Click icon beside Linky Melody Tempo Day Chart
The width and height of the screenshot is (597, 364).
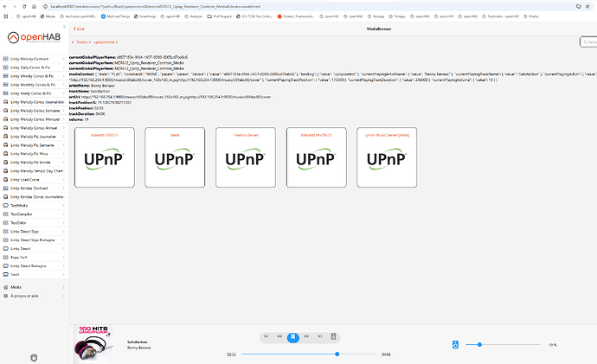[x=6, y=171]
